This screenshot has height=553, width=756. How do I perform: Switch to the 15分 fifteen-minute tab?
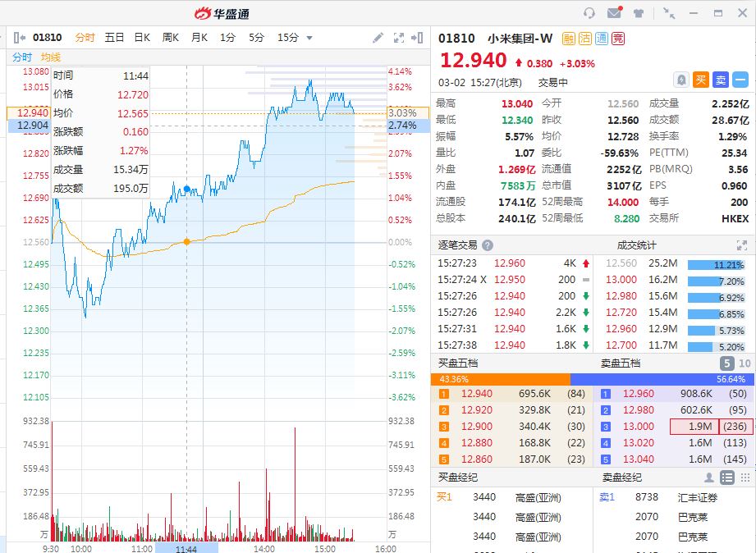(288, 38)
